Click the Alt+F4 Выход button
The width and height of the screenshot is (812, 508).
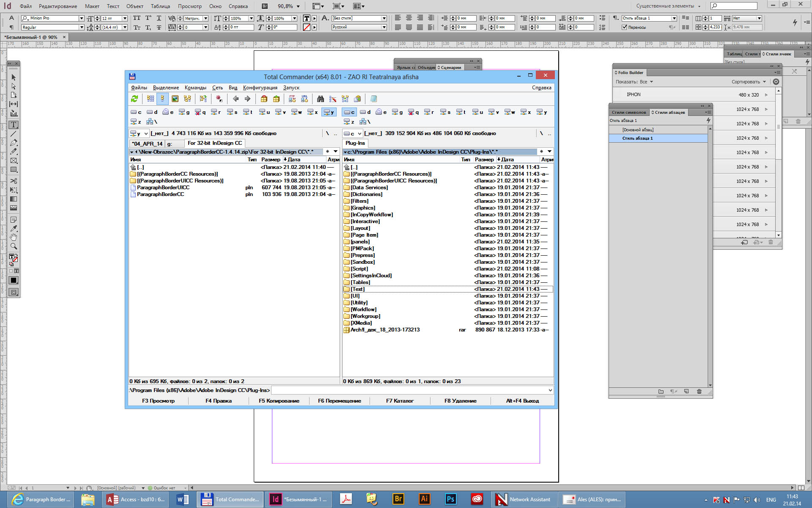click(522, 400)
